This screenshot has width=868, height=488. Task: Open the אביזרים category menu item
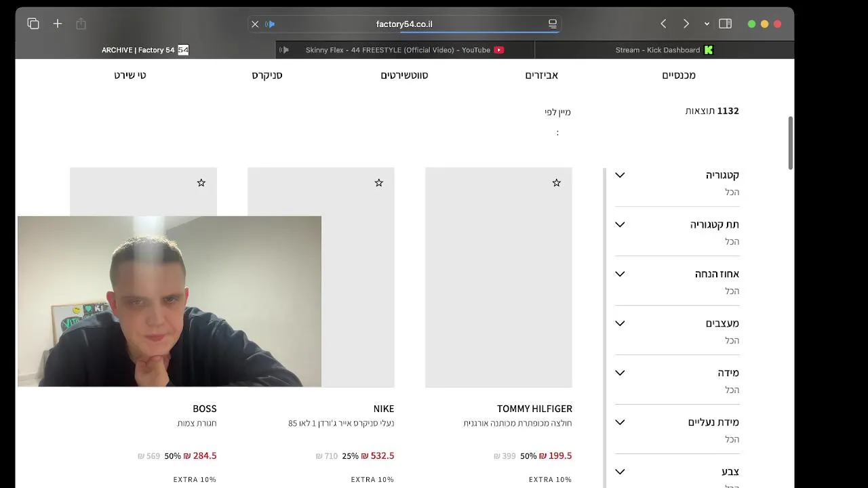[542, 75]
